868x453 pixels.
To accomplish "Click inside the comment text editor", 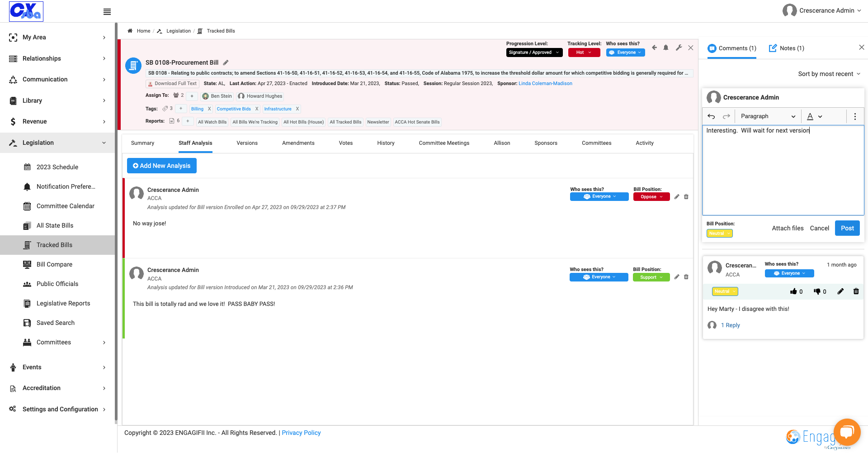I will point(783,170).
